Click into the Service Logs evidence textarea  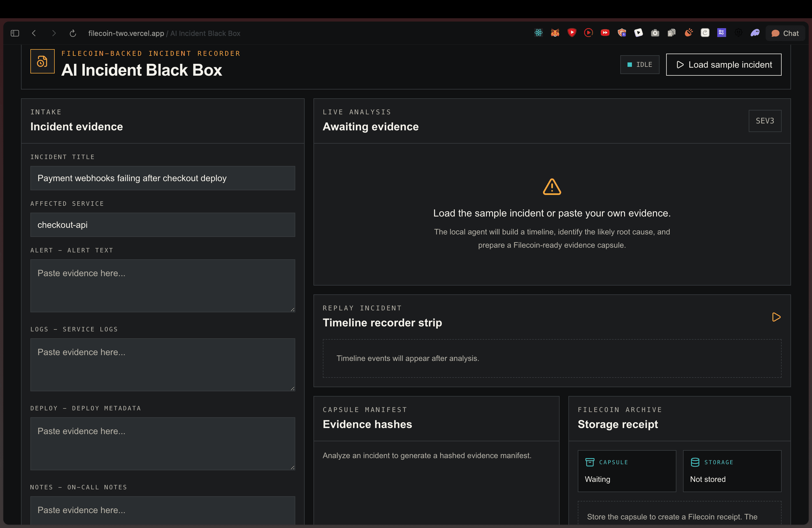pos(163,365)
